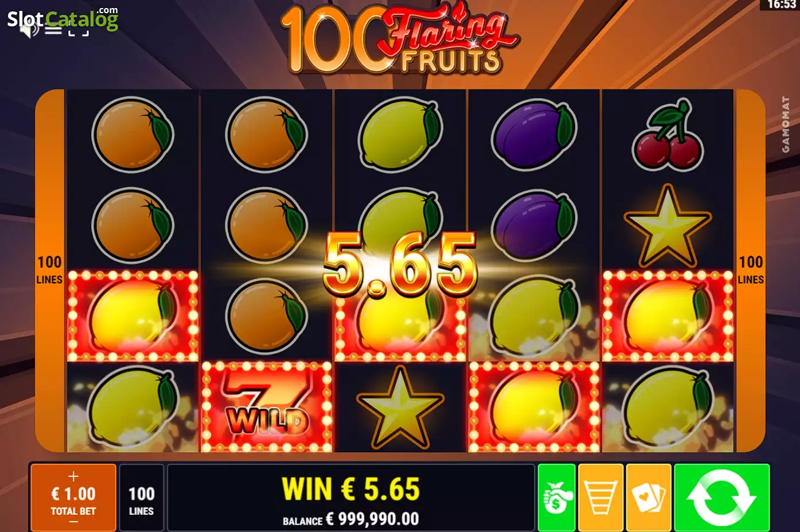Spin the reels with green button

click(x=721, y=498)
